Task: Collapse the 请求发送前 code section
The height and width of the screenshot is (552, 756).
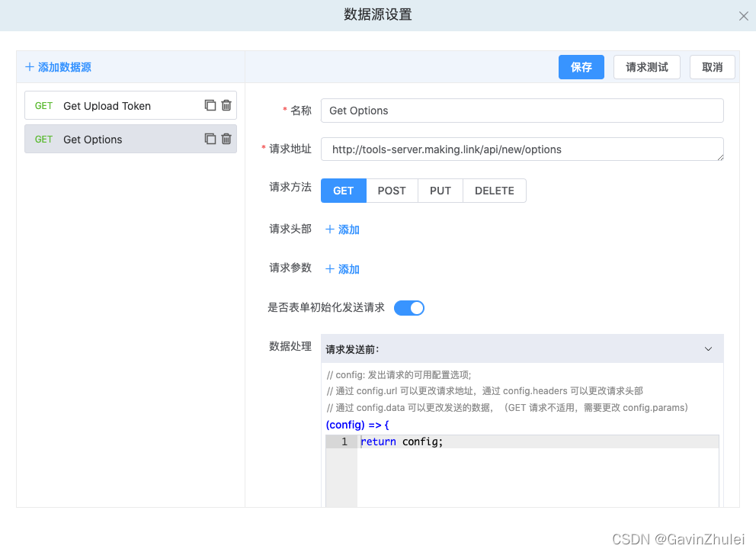Action: point(709,348)
